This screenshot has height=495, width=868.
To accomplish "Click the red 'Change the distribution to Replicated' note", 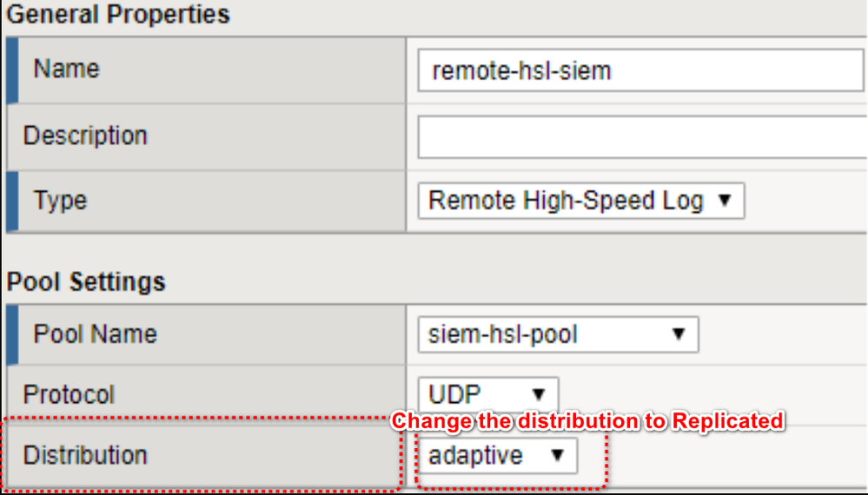I will coord(587,422).
